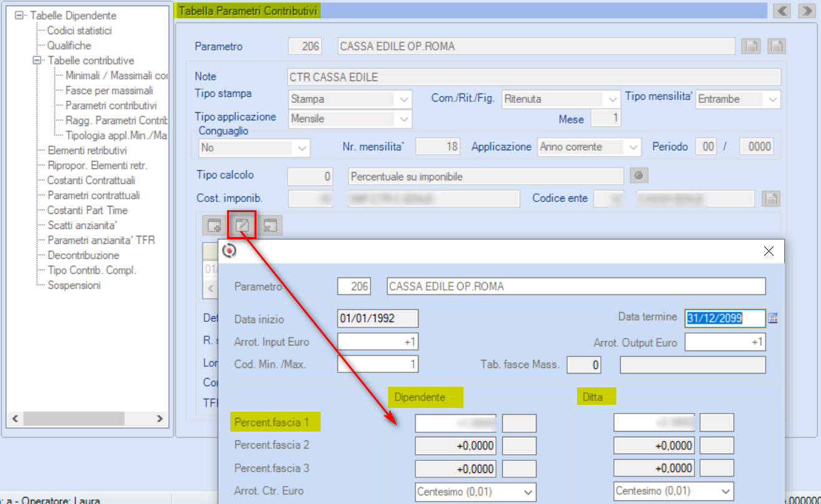Select Sospensioni in the tree
821x504 pixels.
coord(74,285)
